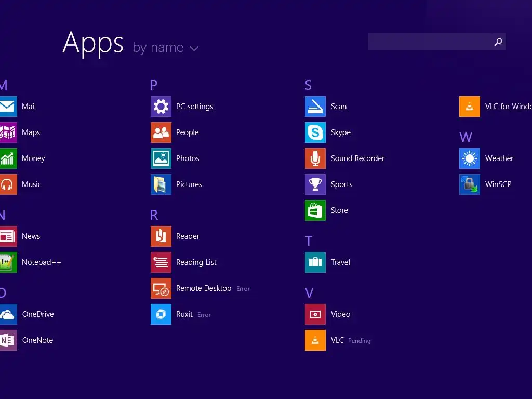Open the Sports trophy icon
Screen dimensions: 532x399
pos(315,184)
